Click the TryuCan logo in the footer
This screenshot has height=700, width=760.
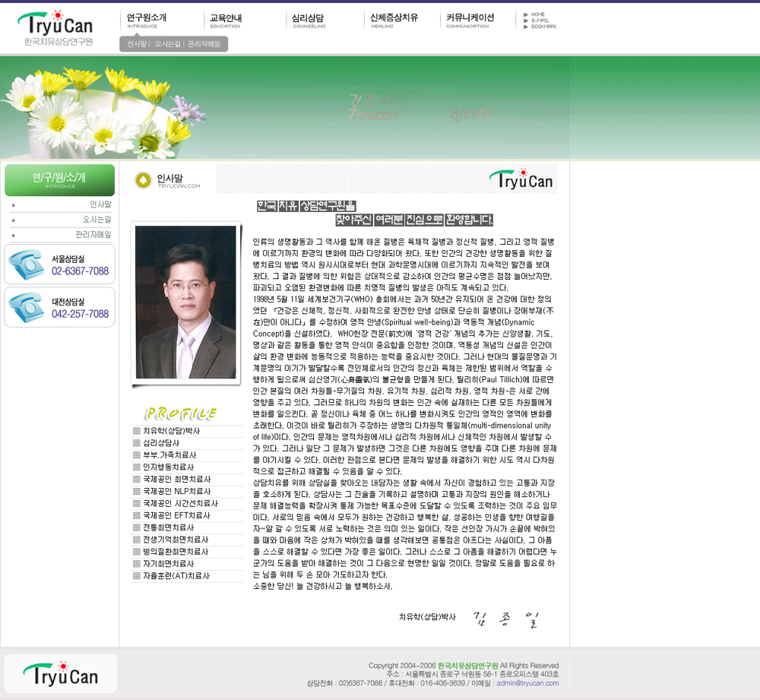[61, 673]
